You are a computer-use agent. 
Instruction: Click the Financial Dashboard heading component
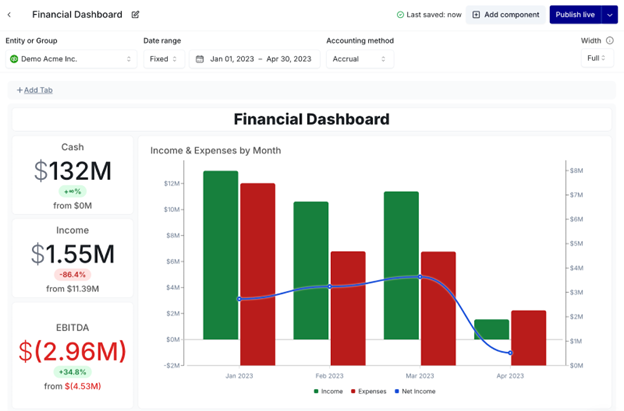pos(312,119)
